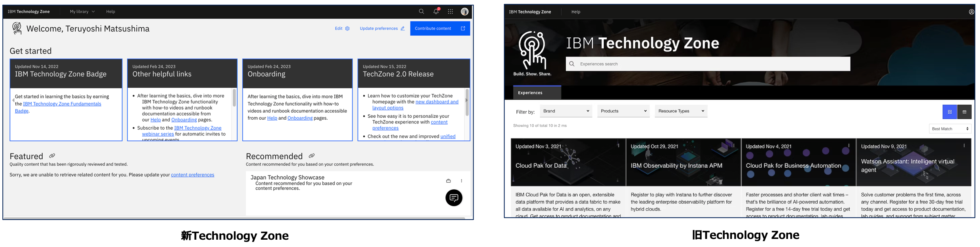Open the app switcher grid icon
Screen dimensions: 980x247
click(450, 12)
